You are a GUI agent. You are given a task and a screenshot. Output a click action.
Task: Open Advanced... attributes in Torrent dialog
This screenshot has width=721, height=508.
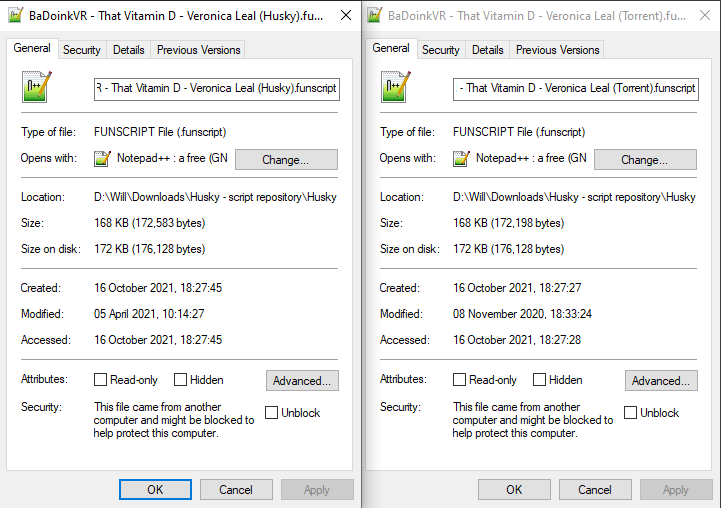(661, 381)
